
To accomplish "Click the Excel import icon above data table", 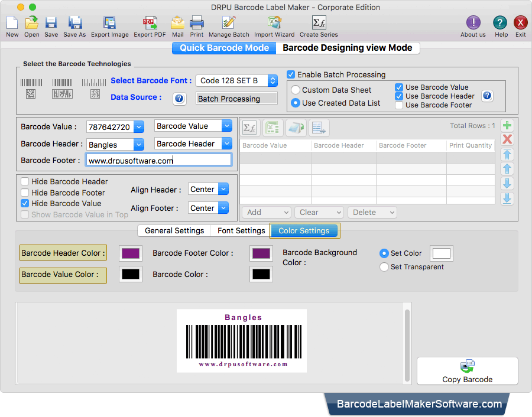I will (273, 128).
